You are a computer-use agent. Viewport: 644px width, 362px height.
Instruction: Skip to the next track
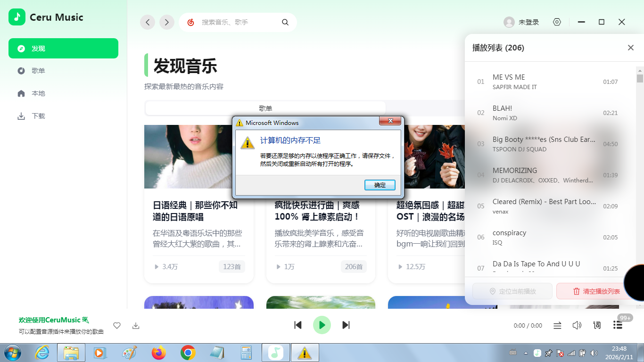pyautogui.click(x=346, y=325)
